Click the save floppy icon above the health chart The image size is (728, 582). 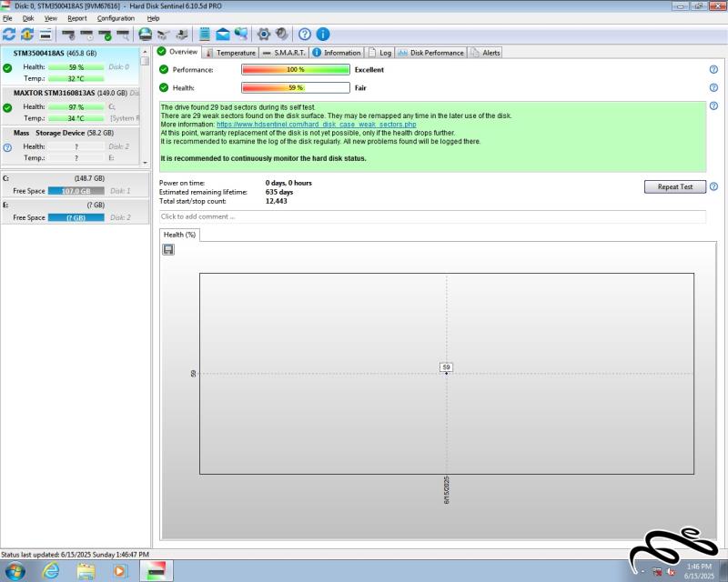(168, 250)
